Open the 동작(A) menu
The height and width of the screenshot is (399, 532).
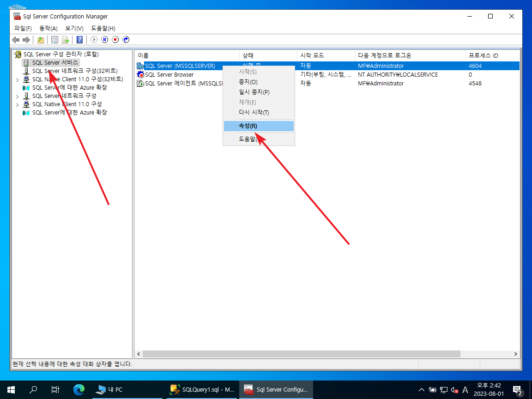tap(48, 29)
